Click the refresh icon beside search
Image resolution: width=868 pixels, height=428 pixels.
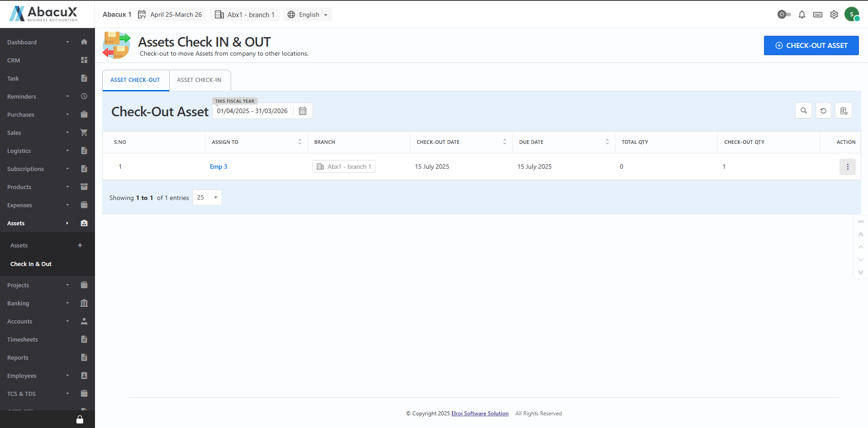click(823, 111)
